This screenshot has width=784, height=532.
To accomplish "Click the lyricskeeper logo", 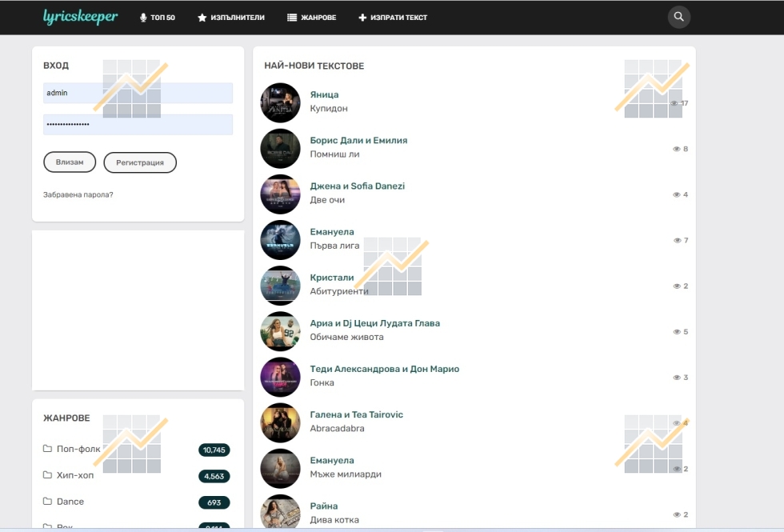I will click(80, 17).
